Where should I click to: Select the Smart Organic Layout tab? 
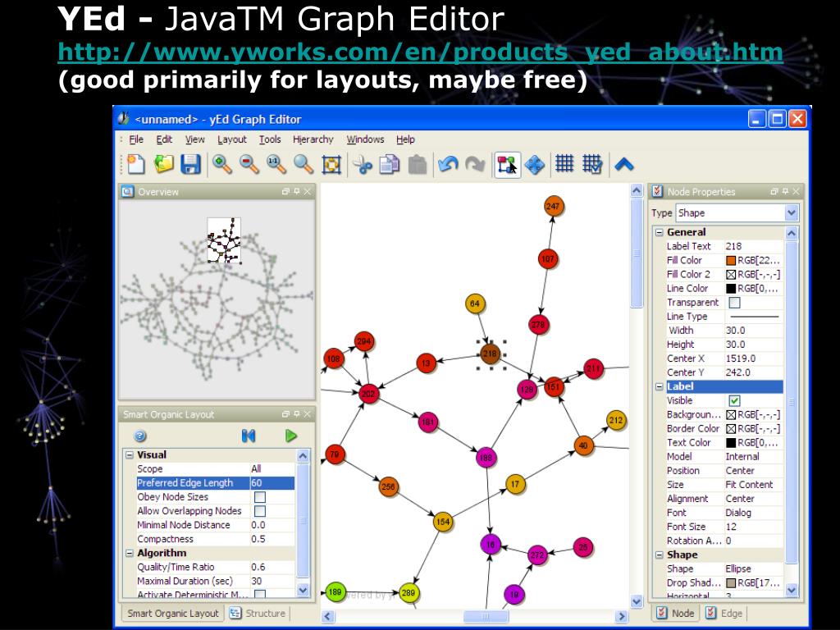click(x=172, y=614)
